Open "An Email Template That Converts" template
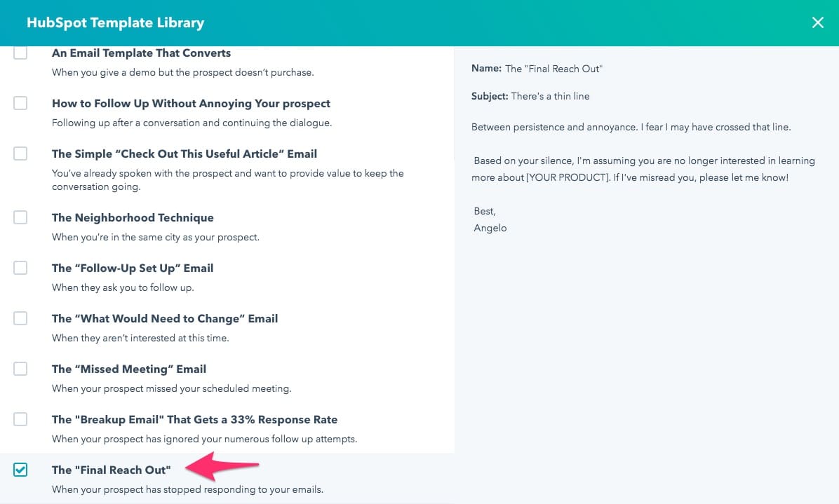The height and width of the screenshot is (504, 839). click(x=141, y=53)
